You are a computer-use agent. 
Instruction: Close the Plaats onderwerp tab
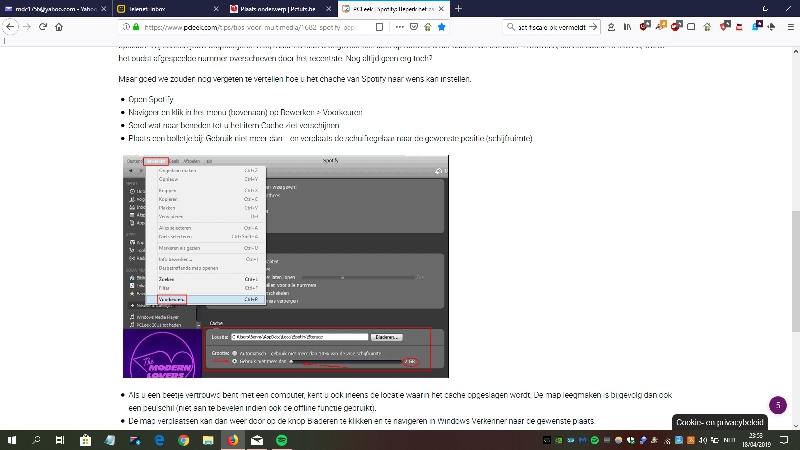point(328,9)
